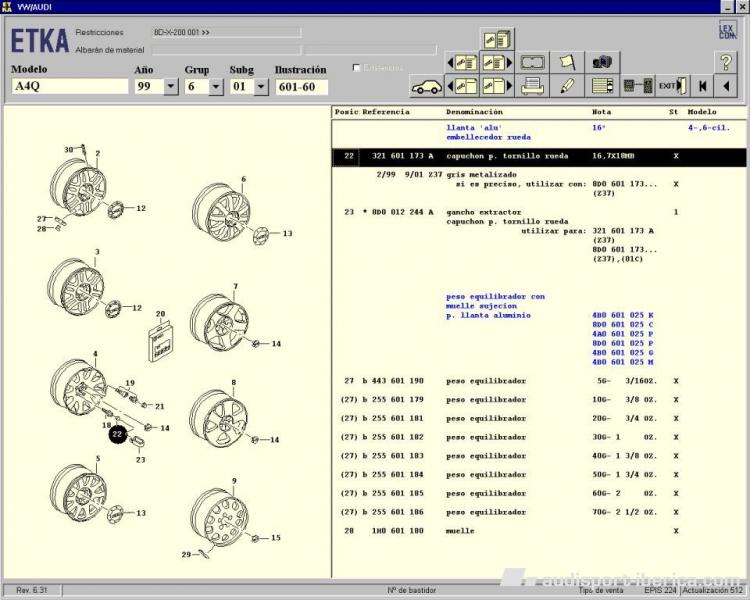Click the camera picture icon
The width and height of the screenshot is (750, 600).
point(602,62)
